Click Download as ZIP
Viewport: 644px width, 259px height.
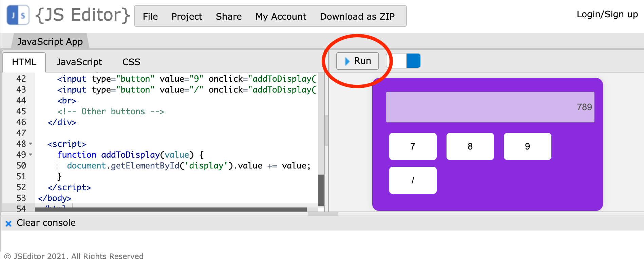pos(357,16)
